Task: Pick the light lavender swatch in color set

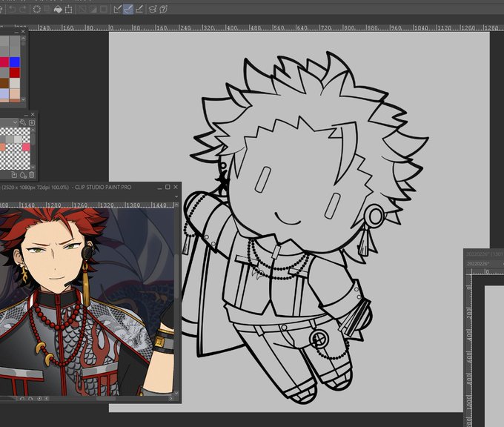Action: pos(4,94)
